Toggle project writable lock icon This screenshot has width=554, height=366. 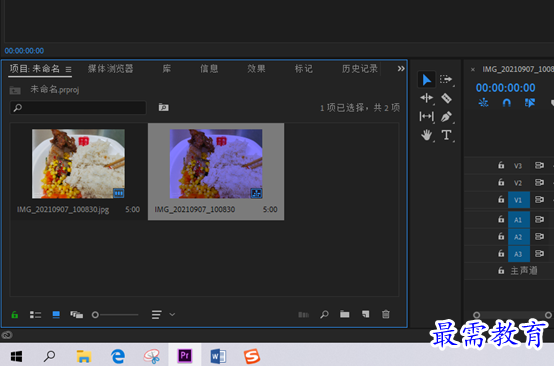point(14,314)
